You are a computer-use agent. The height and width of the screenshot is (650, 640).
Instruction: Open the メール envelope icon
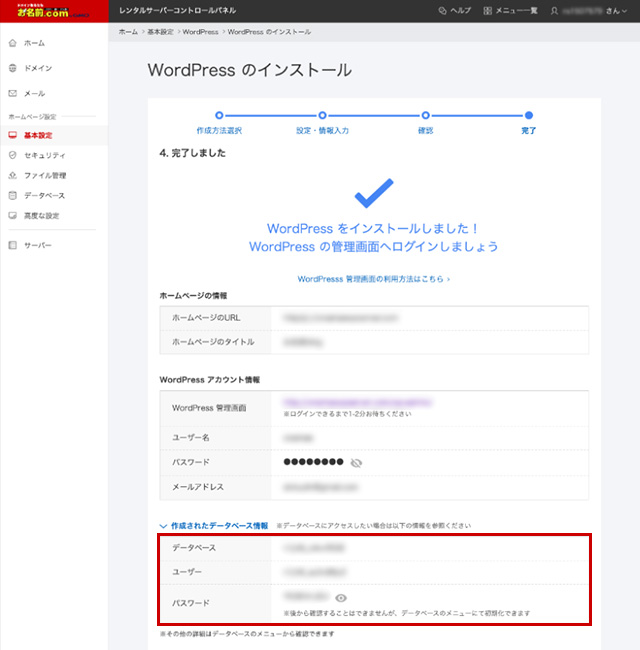tap(13, 93)
